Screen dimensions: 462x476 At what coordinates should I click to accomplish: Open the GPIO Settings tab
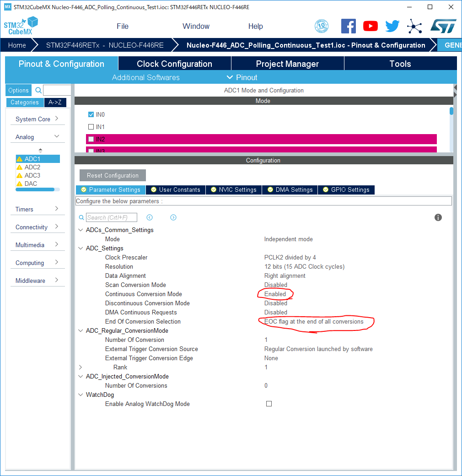tap(346, 190)
